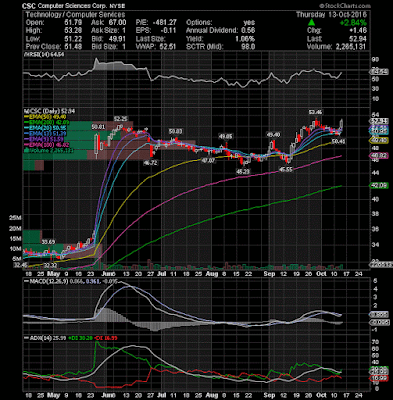
Task: Click the Yield value 1.06%
Action: click(x=245, y=39)
